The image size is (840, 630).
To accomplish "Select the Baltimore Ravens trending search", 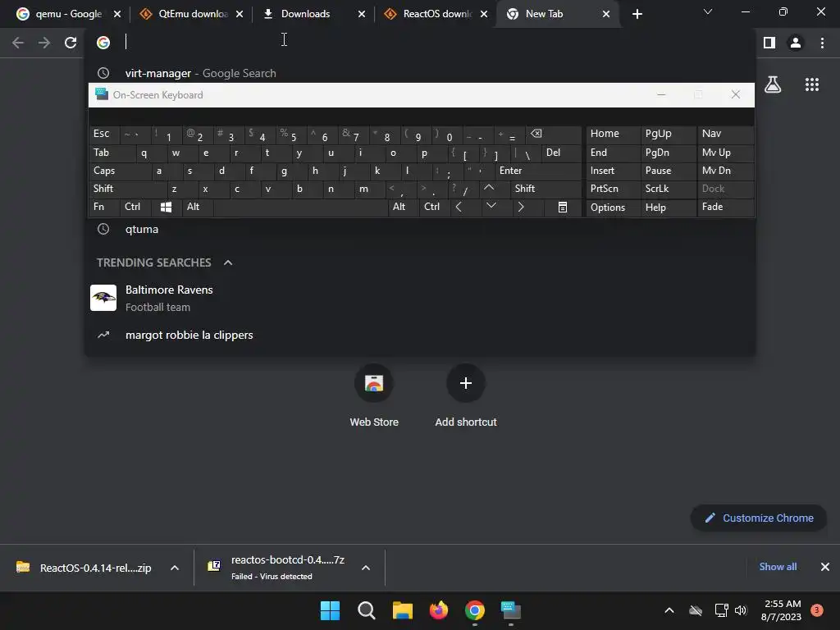I will [x=421, y=298].
